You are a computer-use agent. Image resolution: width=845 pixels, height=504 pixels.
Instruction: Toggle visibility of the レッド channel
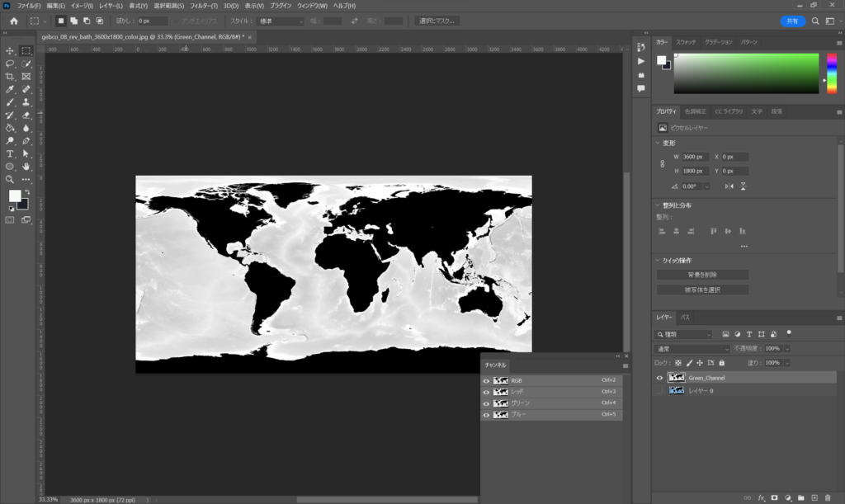click(x=486, y=392)
